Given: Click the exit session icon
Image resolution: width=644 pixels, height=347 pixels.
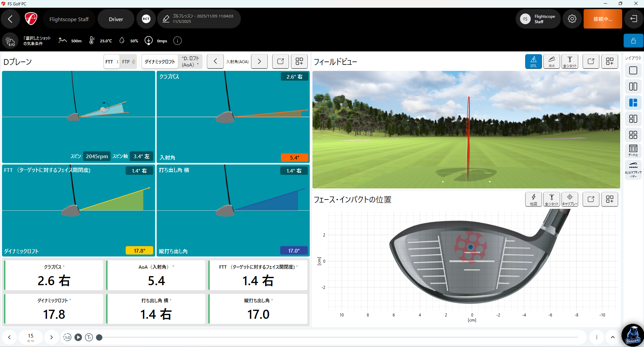Looking at the screenshot, I should click(634, 19).
